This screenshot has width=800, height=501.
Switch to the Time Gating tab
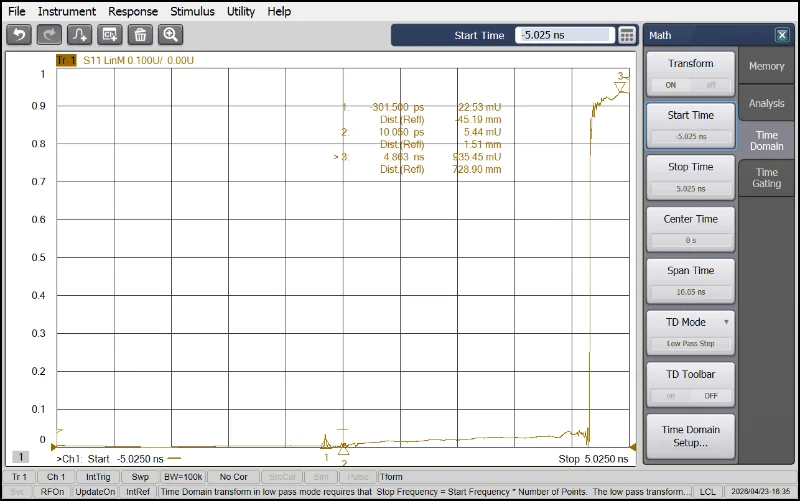click(x=766, y=178)
